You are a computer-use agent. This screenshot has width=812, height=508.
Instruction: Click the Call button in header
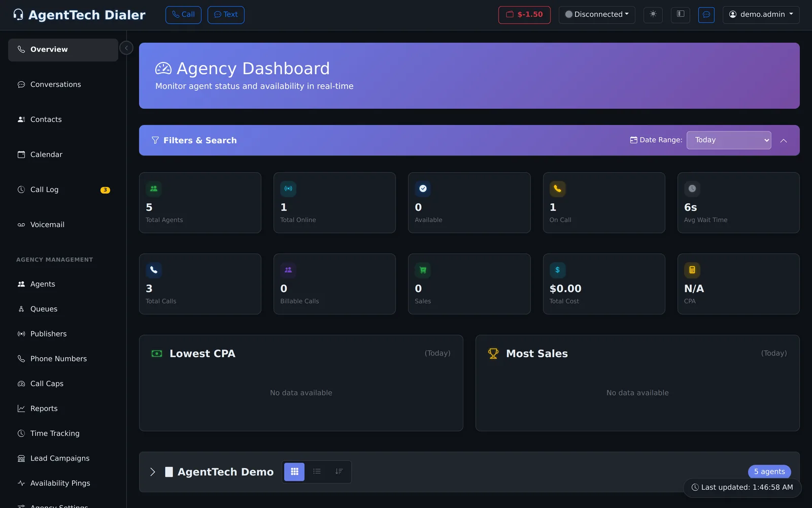point(183,15)
